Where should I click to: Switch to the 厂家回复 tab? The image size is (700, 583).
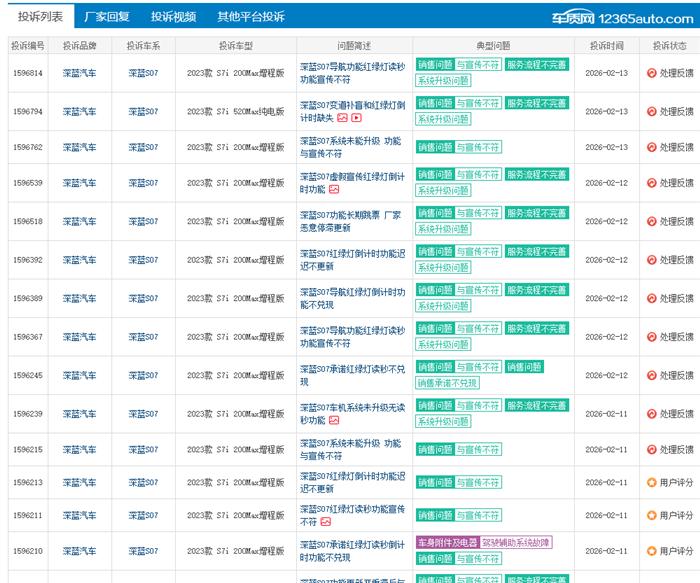tap(107, 17)
